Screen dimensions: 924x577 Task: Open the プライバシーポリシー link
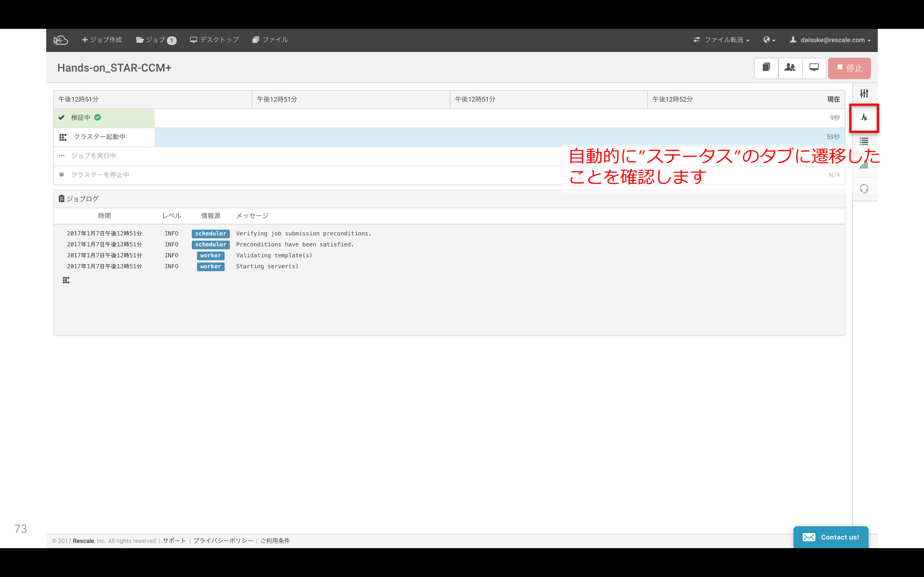coord(223,541)
